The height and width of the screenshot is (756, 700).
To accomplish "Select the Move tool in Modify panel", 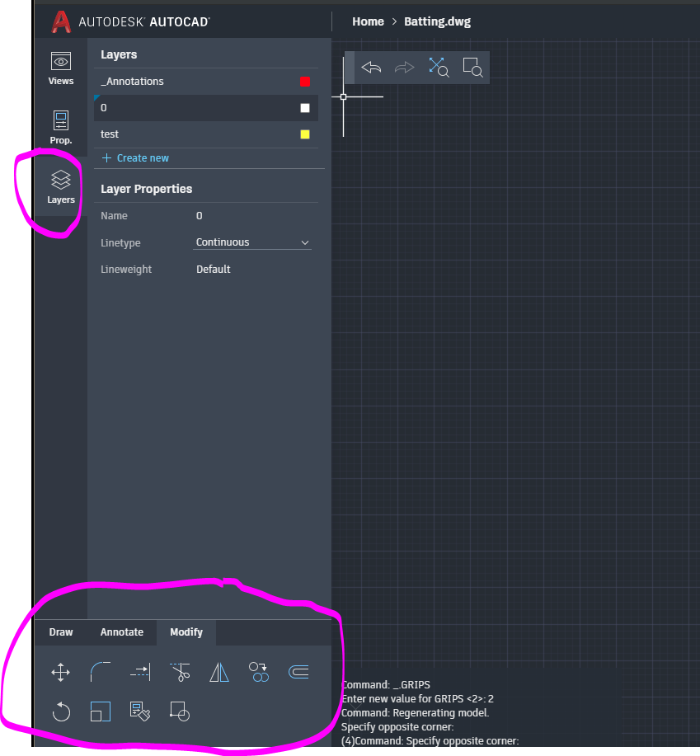I will pos(60,672).
